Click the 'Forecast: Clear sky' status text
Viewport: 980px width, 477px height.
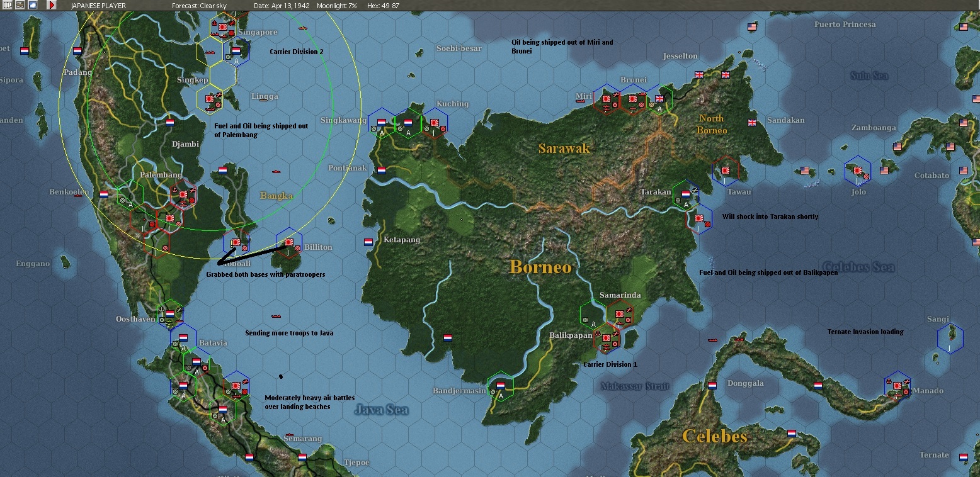click(199, 6)
